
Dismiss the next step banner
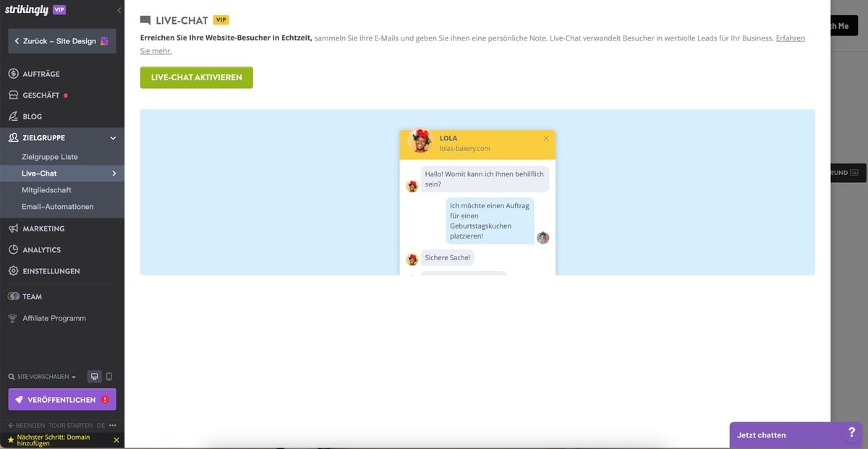[116, 440]
